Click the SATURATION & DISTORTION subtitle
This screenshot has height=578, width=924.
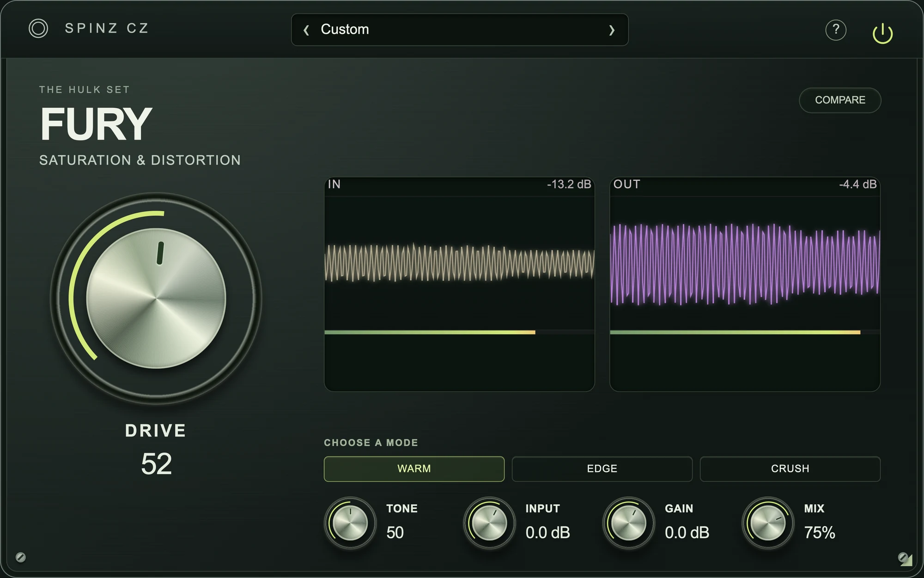(x=140, y=160)
